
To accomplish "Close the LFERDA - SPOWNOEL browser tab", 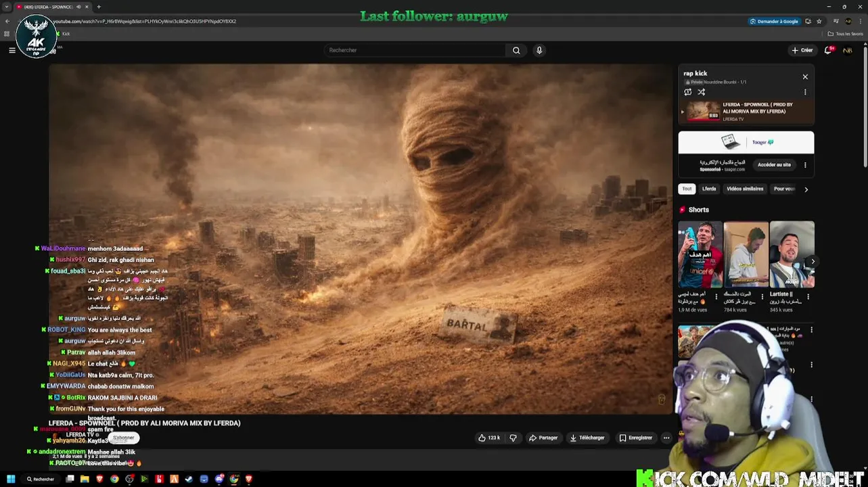I will (87, 7).
